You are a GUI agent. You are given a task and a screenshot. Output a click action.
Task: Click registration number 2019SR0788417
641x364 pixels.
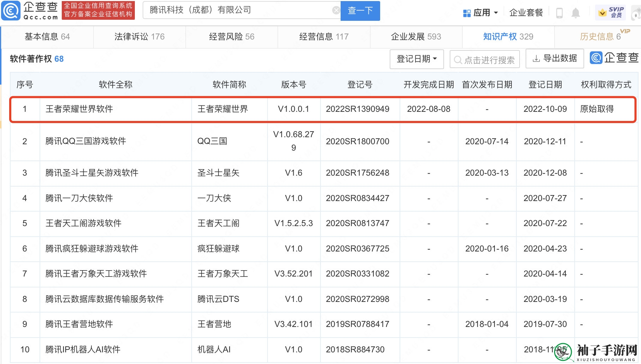(358, 324)
